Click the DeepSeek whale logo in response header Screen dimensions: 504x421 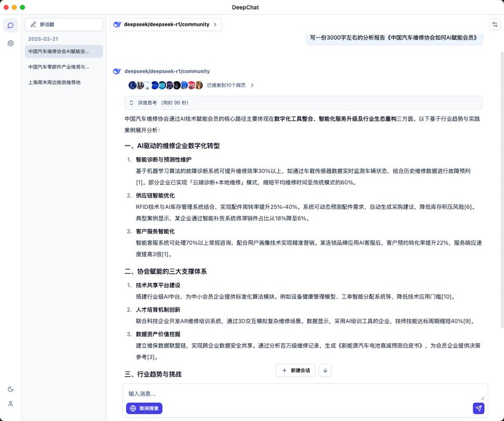117,71
